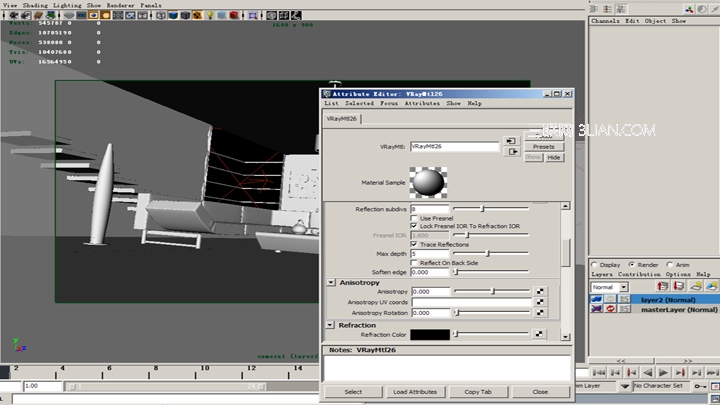Click the attribute editor scroll down arrow

[565, 337]
